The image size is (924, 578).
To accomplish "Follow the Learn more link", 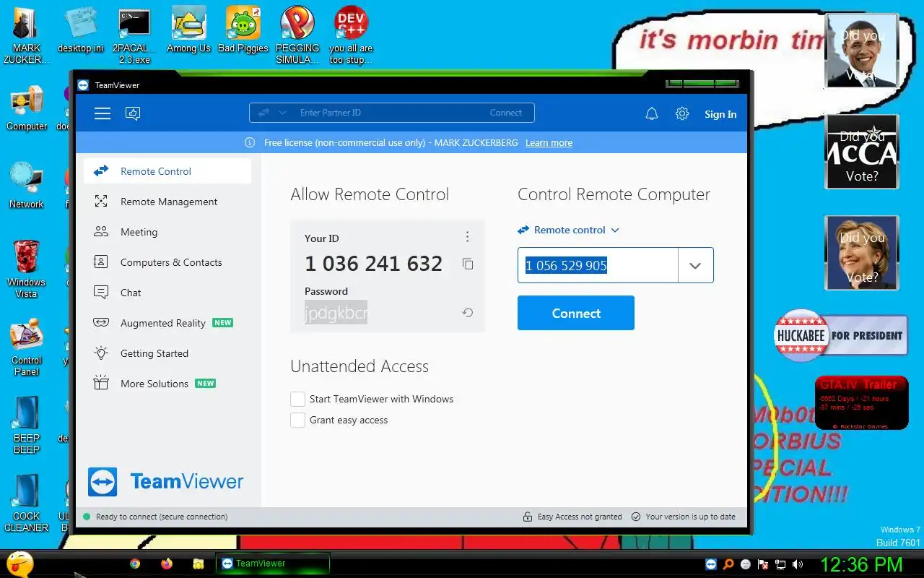I will pyautogui.click(x=549, y=143).
